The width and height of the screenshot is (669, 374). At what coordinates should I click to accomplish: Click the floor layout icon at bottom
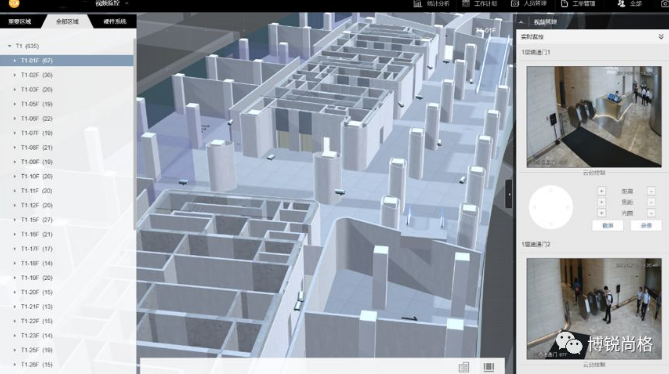pyautogui.click(x=464, y=367)
